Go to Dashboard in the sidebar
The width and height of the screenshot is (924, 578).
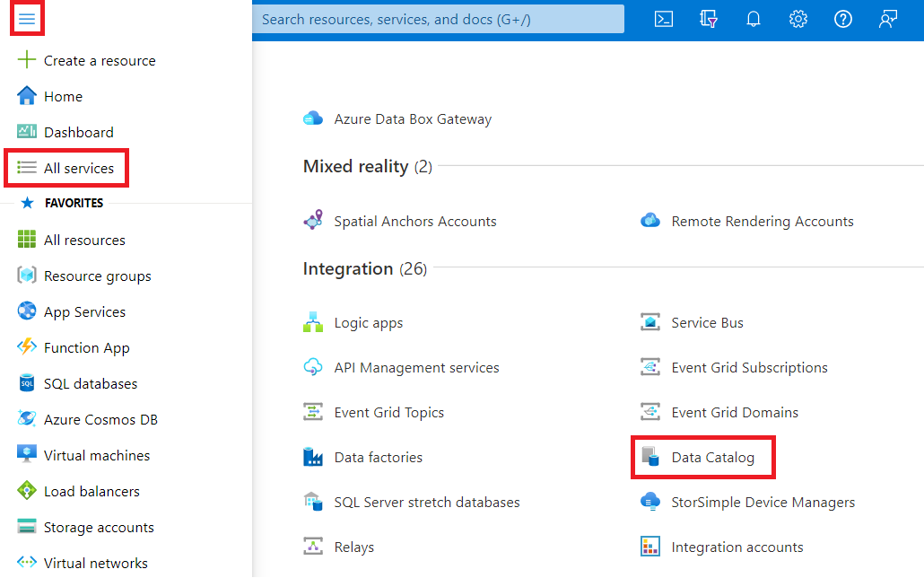pos(79,132)
